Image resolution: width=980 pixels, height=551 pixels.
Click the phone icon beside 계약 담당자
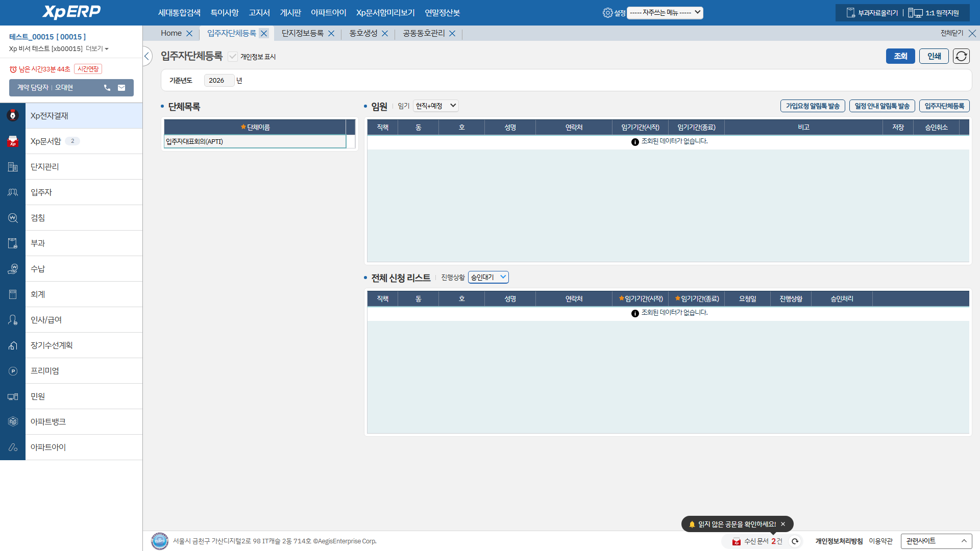point(107,88)
